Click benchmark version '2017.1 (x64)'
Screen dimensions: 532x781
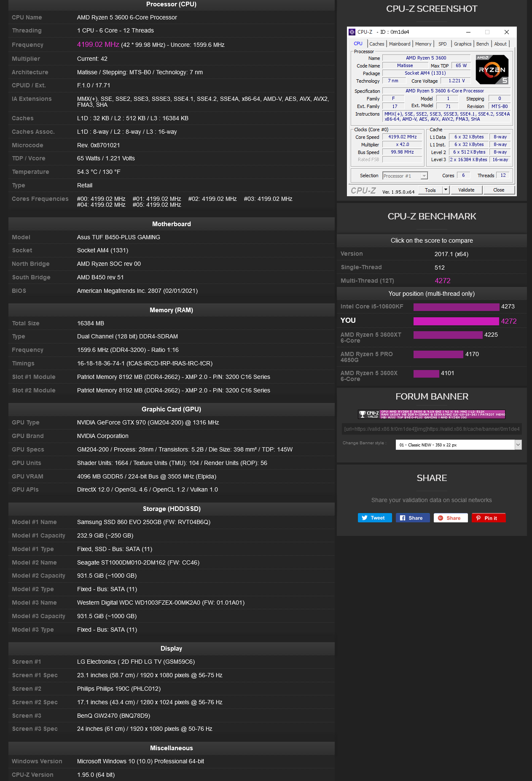pyautogui.click(x=451, y=254)
